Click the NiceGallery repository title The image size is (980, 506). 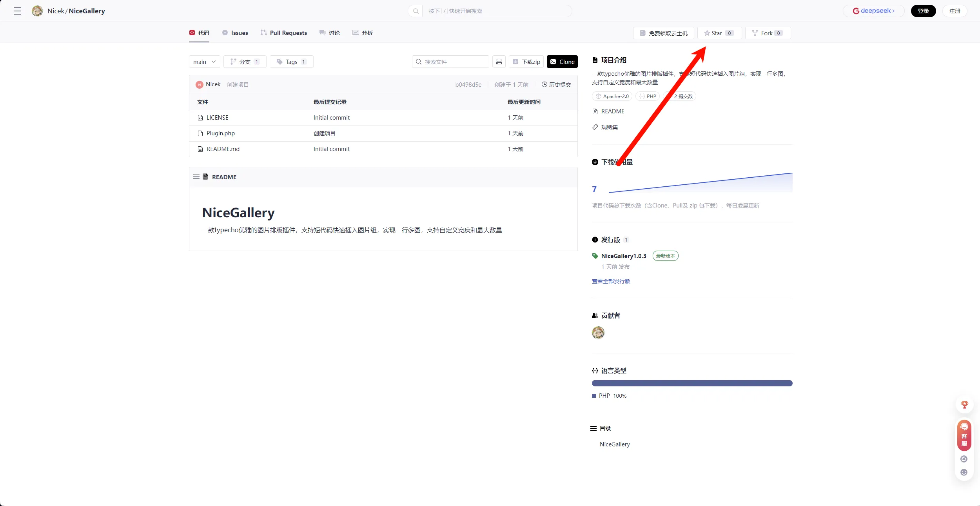pos(87,11)
